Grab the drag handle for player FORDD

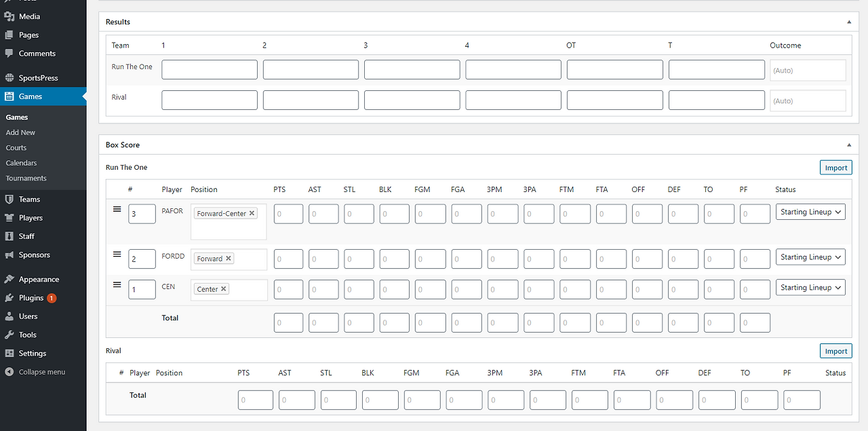pyautogui.click(x=117, y=254)
